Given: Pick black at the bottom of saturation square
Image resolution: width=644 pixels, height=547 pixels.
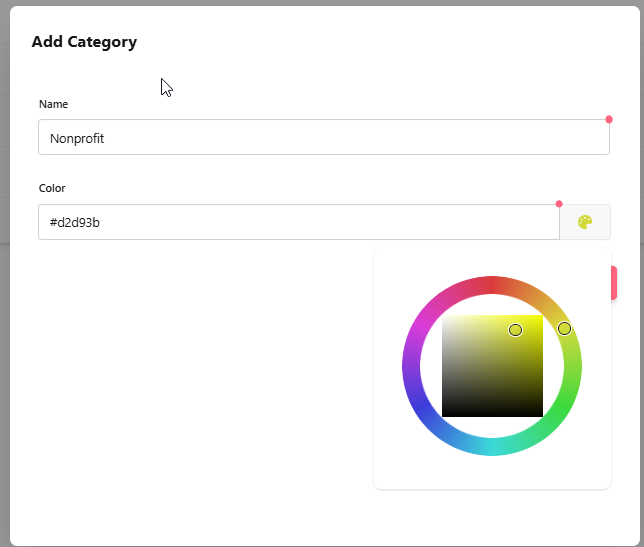Looking at the screenshot, I should click(492, 414).
